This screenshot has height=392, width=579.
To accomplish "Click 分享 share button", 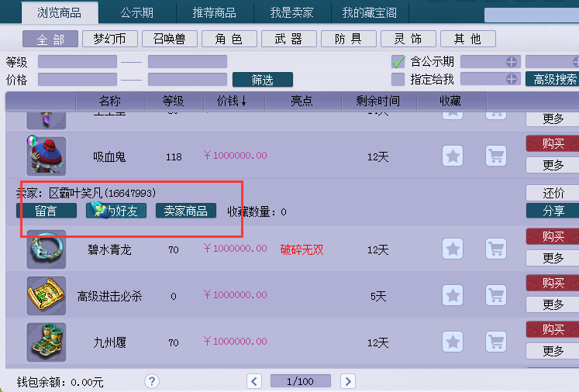I will tap(553, 211).
